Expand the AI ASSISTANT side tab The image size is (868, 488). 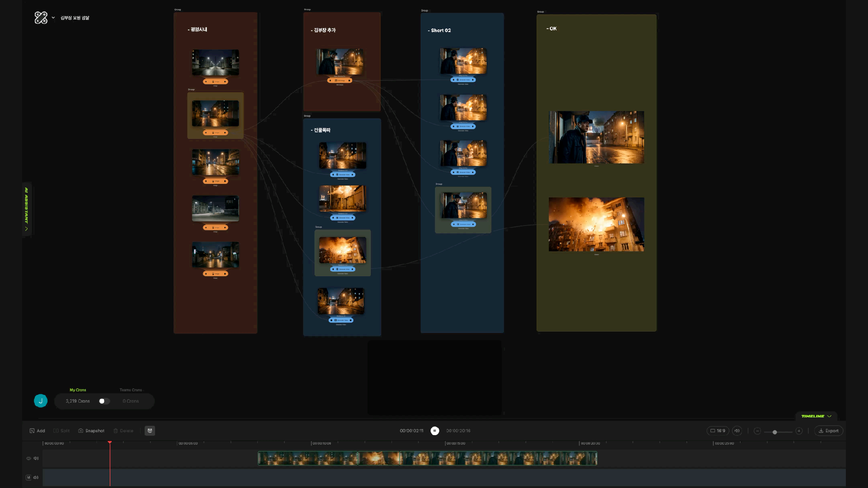pyautogui.click(x=27, y=209)
